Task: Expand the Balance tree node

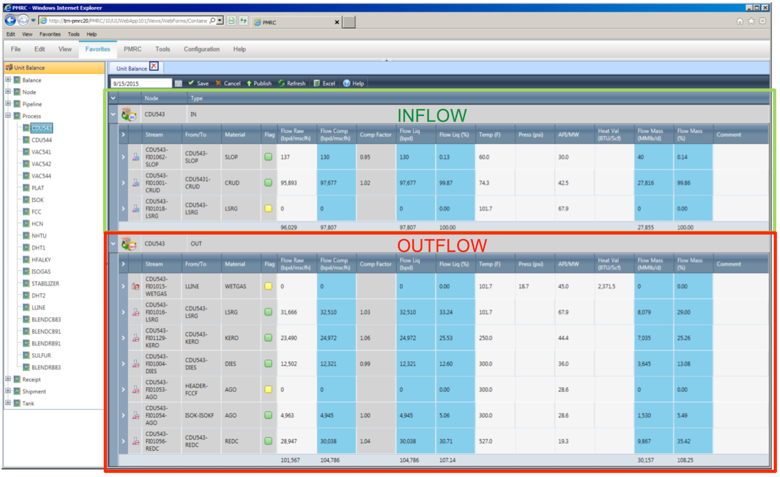Action: pos(8,79)
